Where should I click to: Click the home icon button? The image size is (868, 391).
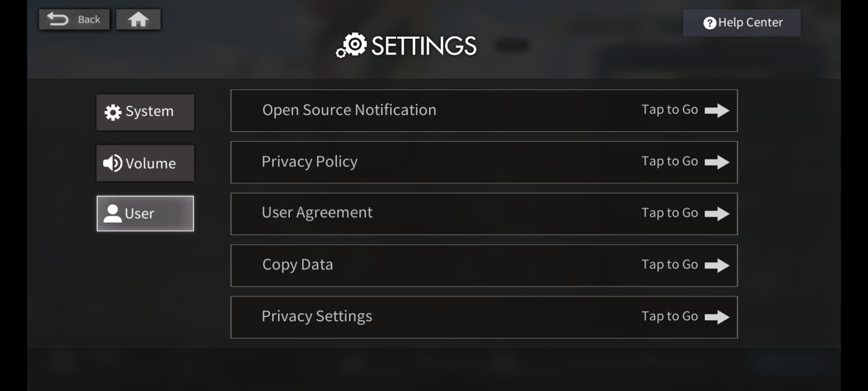tap(138, 20)
